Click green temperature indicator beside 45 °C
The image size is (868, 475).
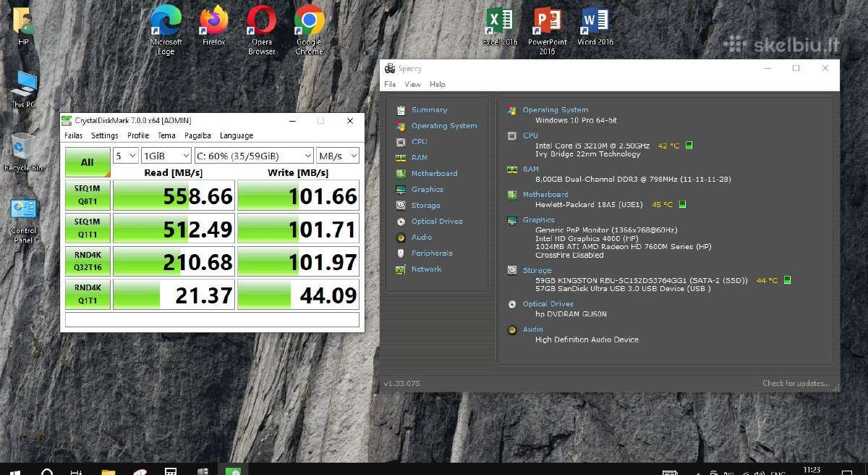tap(682, 204)
